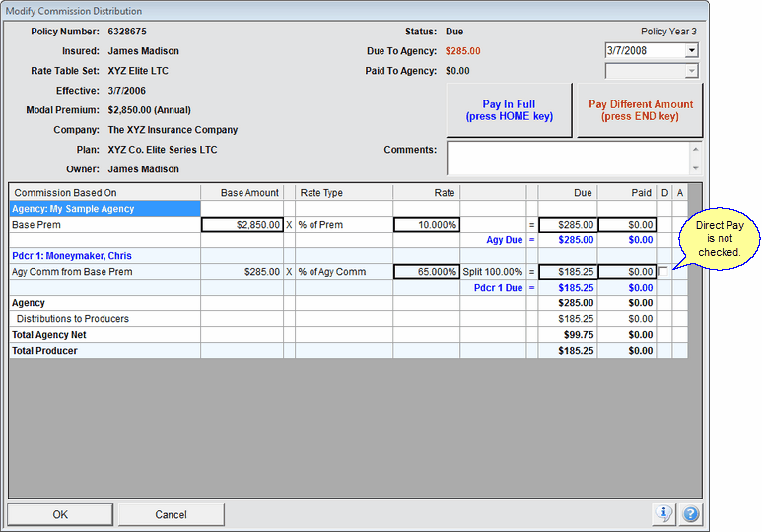Confirm with the OK button
This screenshot has width=762, height=532.
pyautogui.click(x=60, y=514)
